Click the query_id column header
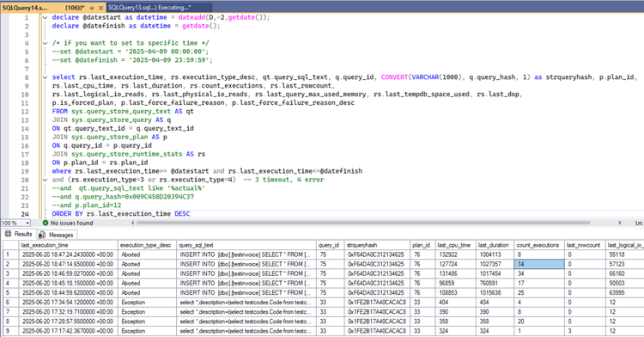 [x=331, y=245]
